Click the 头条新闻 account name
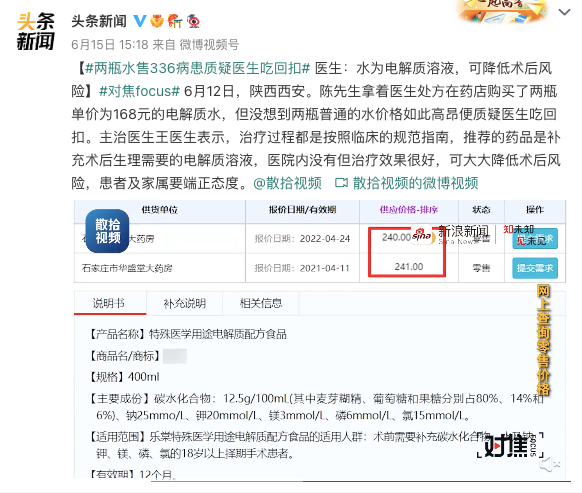582x493 pixels. point(99,21)
